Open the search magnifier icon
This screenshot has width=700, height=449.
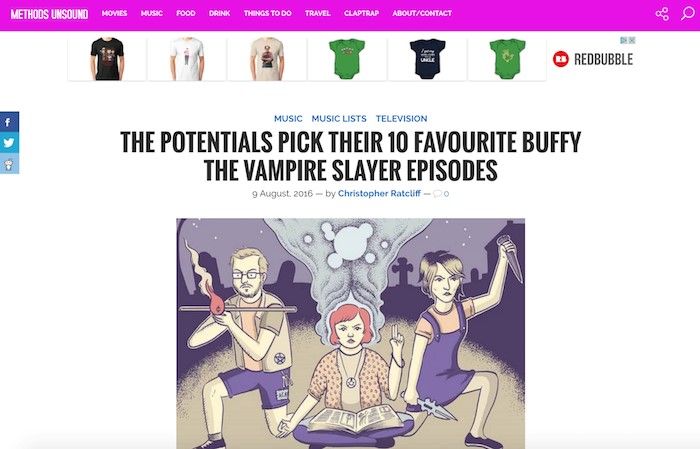(x=688, y=13)
